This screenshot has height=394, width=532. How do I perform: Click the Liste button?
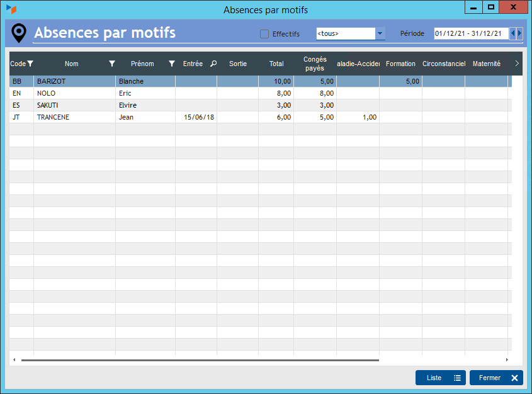440,378
